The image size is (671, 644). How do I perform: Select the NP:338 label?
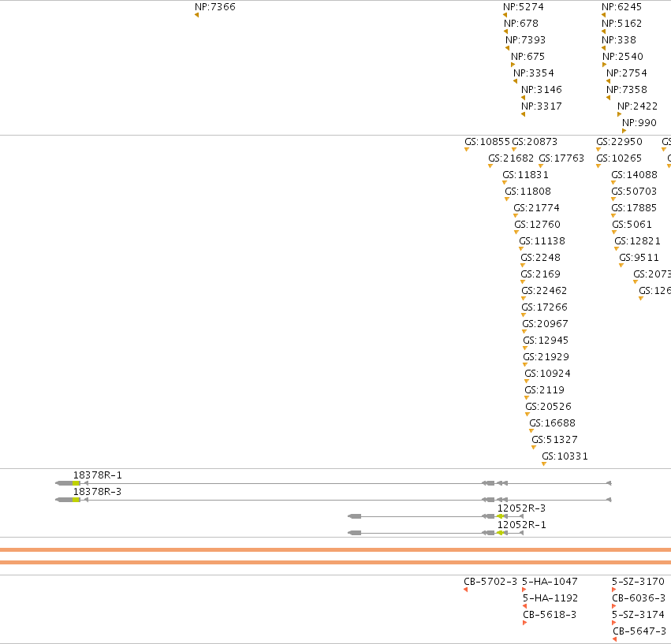618,40
